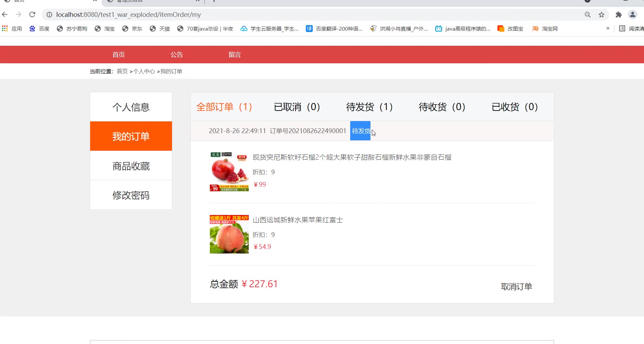Viewport: 644px width, 344px height.
Task: Open the 山西运城新鲜水果苹果红富士 title
Action: tap(298, 220)
